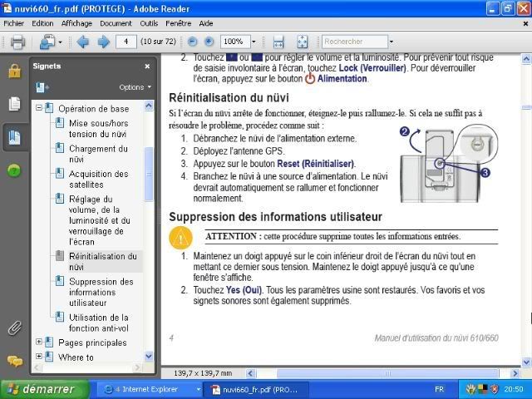The height and width of the screenshot is (399, 532).
Task: Open the Aide menu
Action: tap(206, 23)
